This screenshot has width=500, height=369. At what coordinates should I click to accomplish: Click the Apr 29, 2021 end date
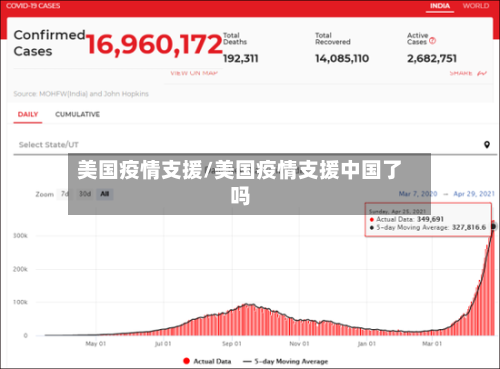pyautogui.click(x=474, y=194)
